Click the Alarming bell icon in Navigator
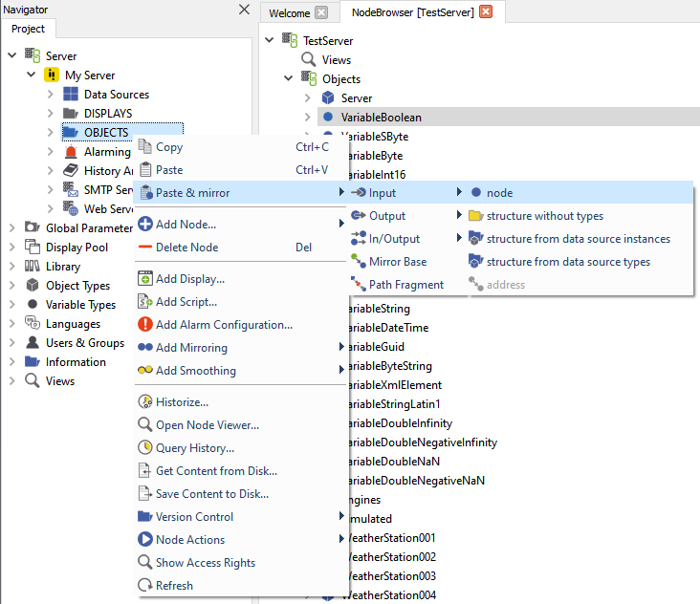700x604 pixels. coord(71,152)
